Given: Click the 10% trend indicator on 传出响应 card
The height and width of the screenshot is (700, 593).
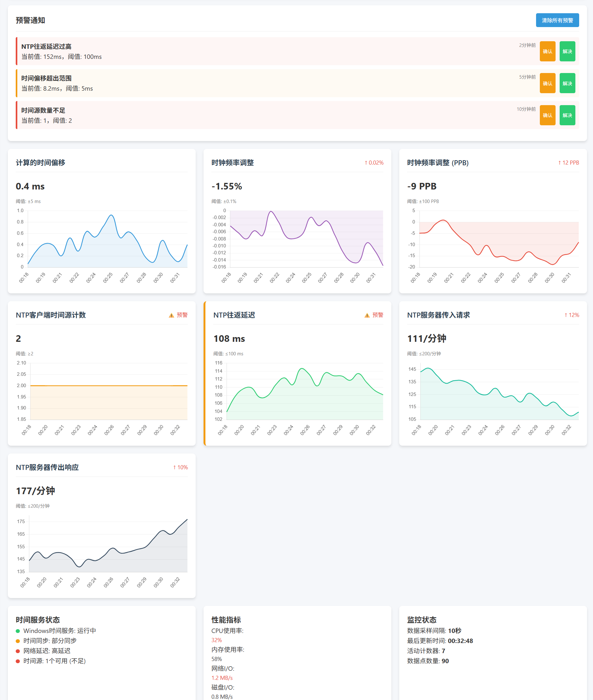Looking at the screenshot, I should [x=180, y=467].
